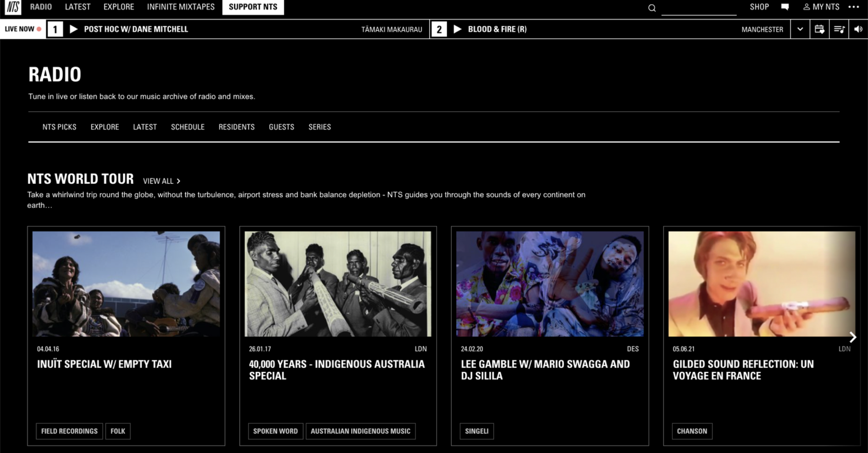Viewport: 868px width, 453px height.
Task: Open My NTS account link
Action: (x=821, y=7)
